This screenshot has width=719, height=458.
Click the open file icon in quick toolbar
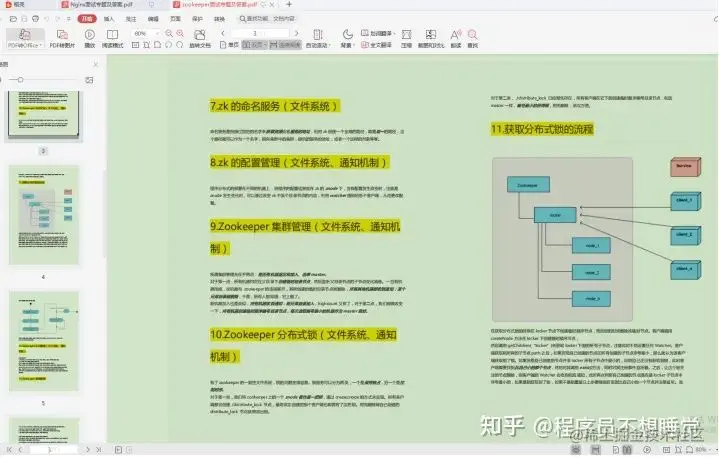click(x=13, y=19)
